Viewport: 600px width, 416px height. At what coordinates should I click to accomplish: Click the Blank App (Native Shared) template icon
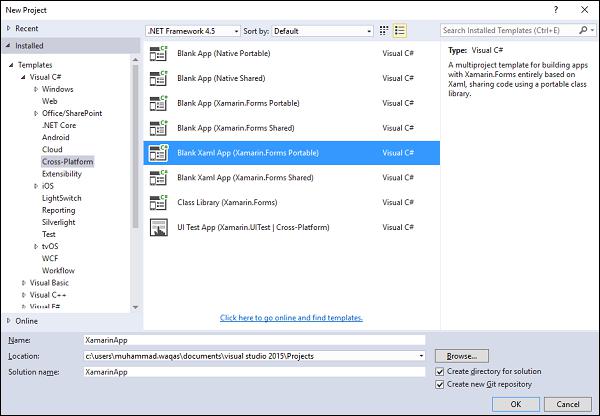(158, 78)
